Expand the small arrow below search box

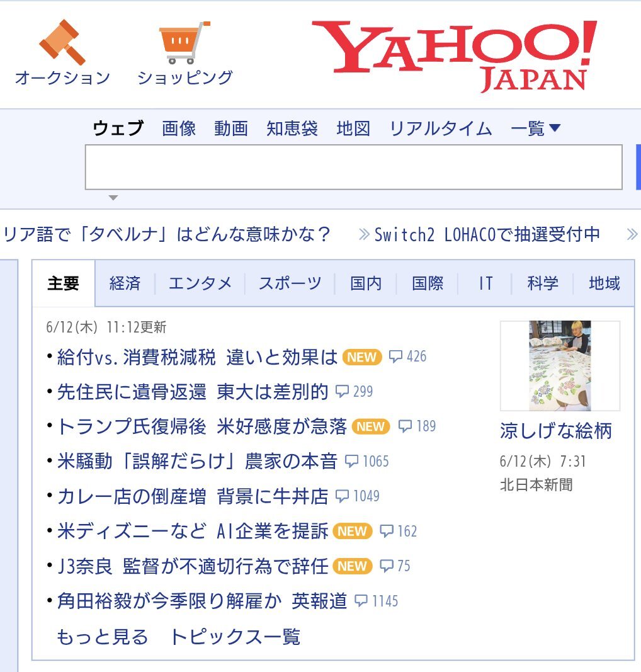tap(113, 198)
